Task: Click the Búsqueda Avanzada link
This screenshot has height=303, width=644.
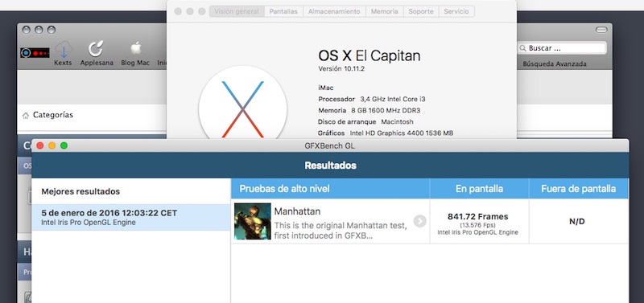Action: 555,64
